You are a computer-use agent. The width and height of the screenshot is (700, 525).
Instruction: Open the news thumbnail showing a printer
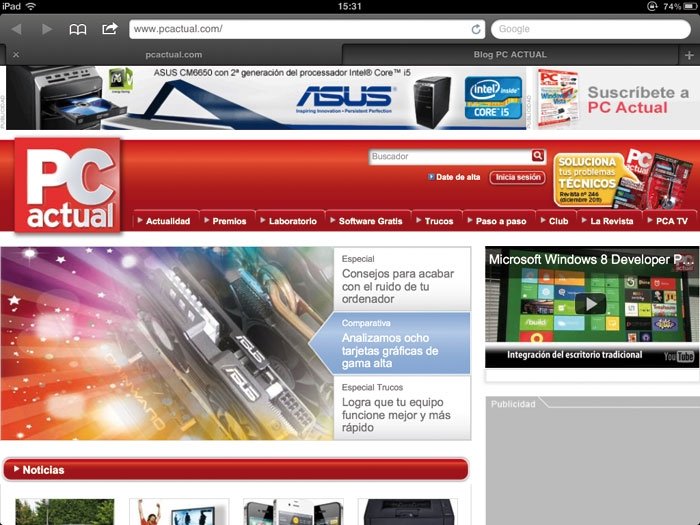point(407,512)
